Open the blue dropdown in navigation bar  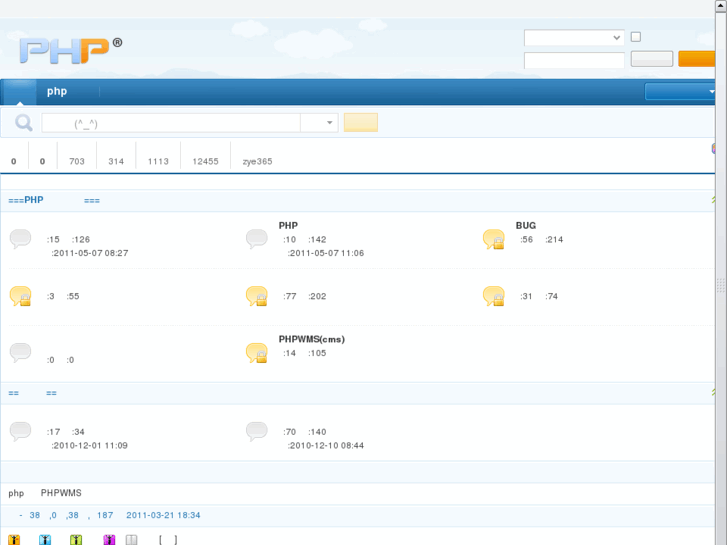pyautogui.click(x=682, y=92)
